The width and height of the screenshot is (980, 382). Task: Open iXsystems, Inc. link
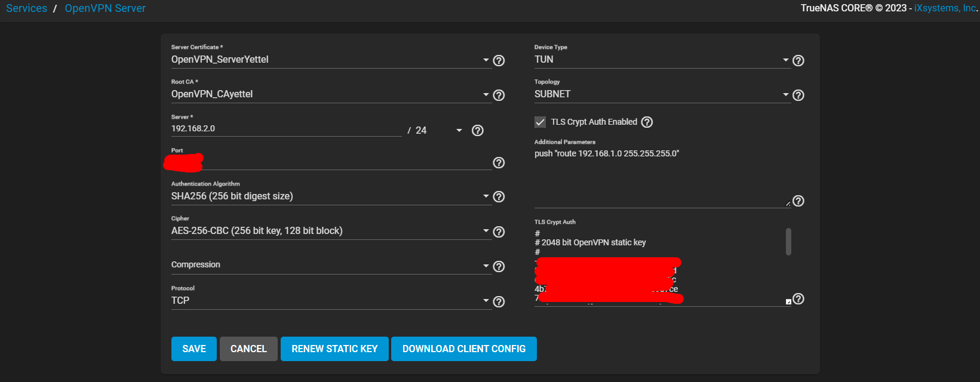coord(945,8)
